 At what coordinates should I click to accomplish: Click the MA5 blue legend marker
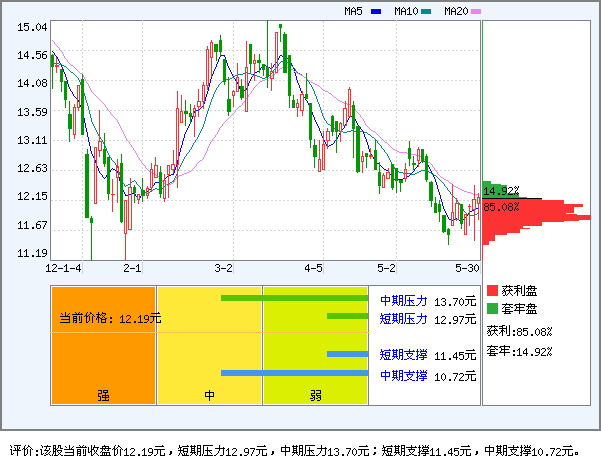pos(377,12)
